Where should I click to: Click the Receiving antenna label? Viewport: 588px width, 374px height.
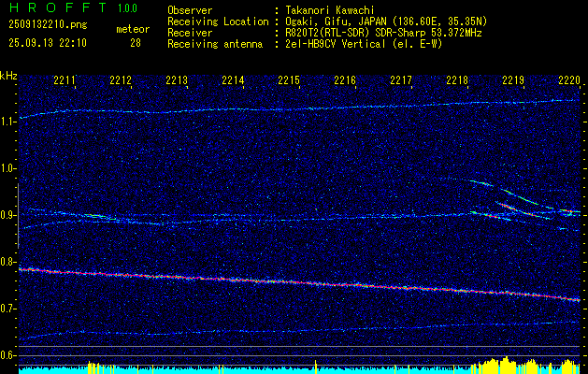[x=215, y=44]
